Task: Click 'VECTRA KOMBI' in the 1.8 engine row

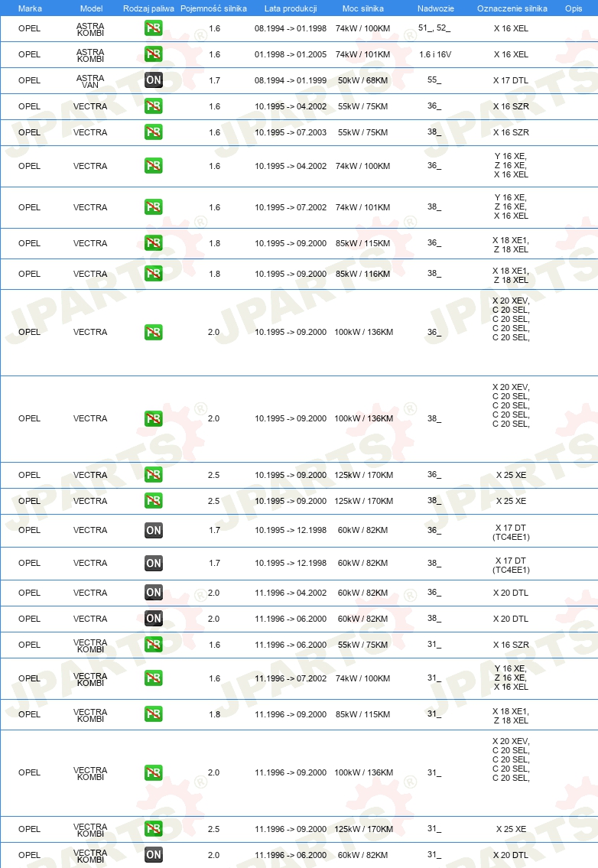Action: pyautogui.click(x=90, y=715)
